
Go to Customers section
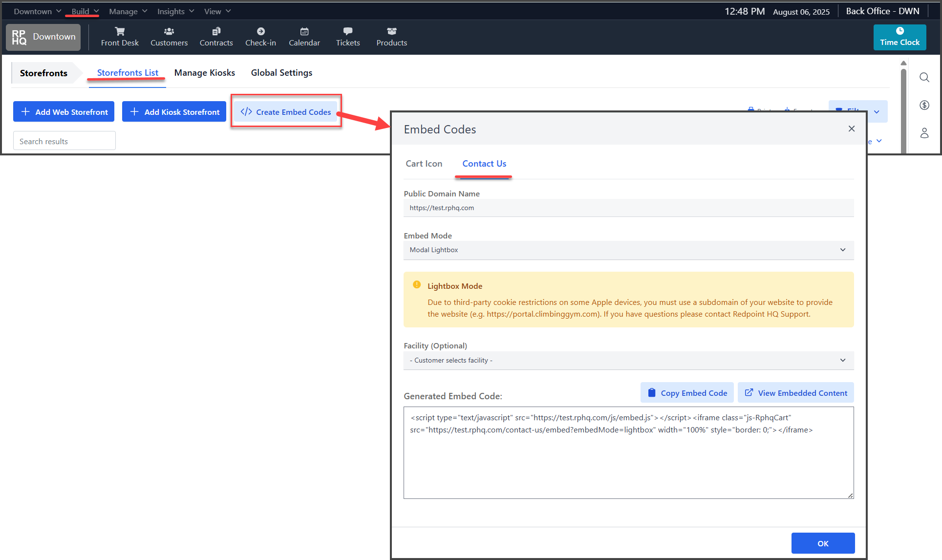click(169, 37)
